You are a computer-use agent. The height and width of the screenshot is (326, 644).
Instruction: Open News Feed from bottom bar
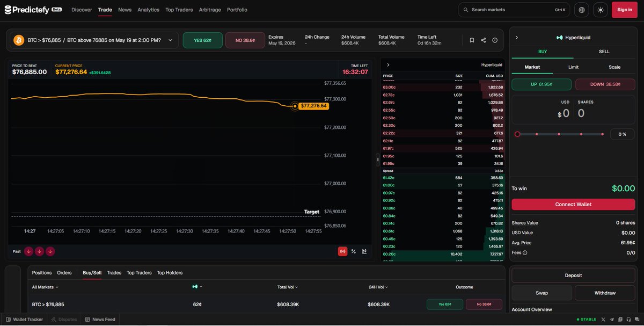100,319
